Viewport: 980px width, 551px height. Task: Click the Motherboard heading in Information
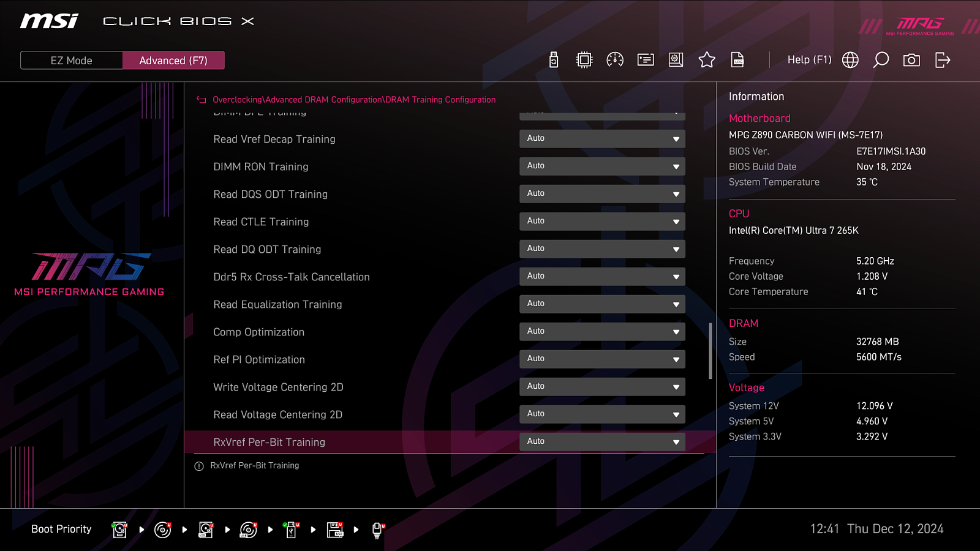point(759,119)
